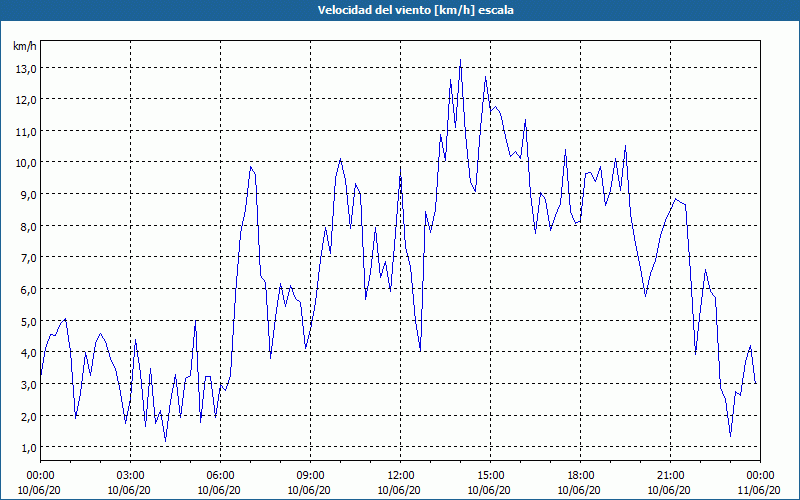This screenshot has height=500, width=800.
Task: Pick the '09:00' time label
Action: click(310, 476)
